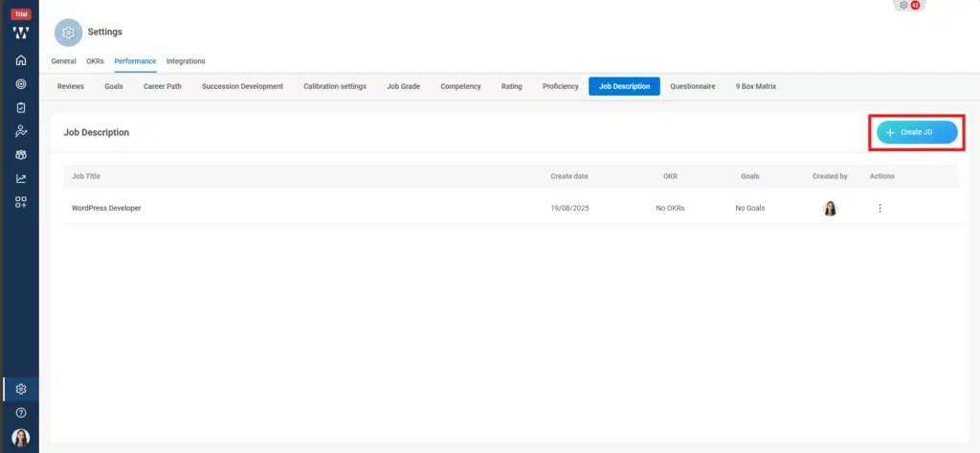Open the Succession Development sub-tab
Viewport: 980px width, 453px height.
coord(242,86)
